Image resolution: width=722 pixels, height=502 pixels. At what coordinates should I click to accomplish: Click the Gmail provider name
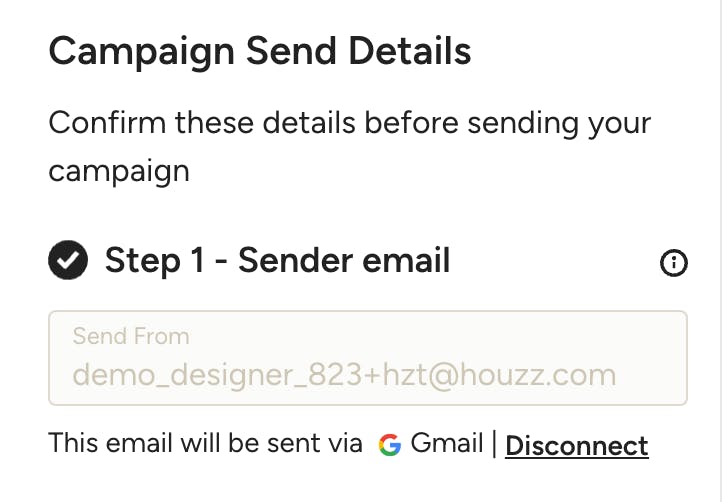447,444
